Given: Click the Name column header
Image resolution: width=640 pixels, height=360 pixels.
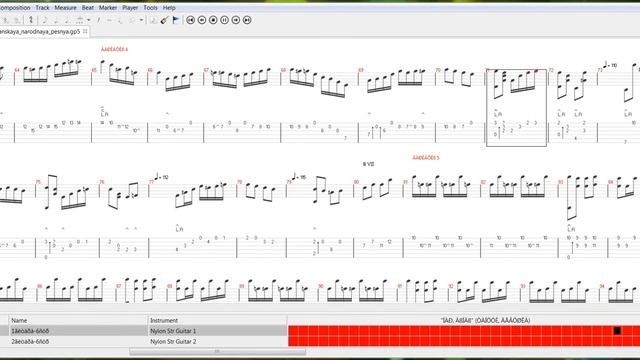Looking at the screenshot, I should coord(78,320).
